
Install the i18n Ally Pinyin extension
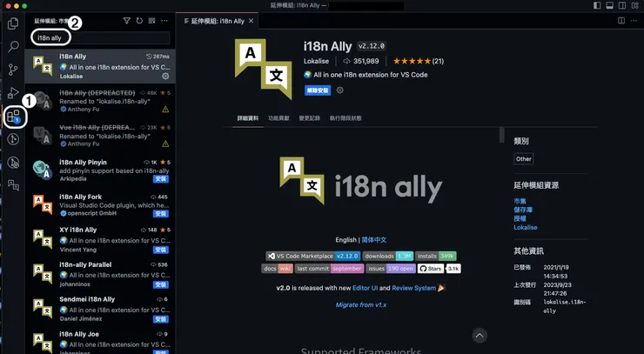coord(161,179)
